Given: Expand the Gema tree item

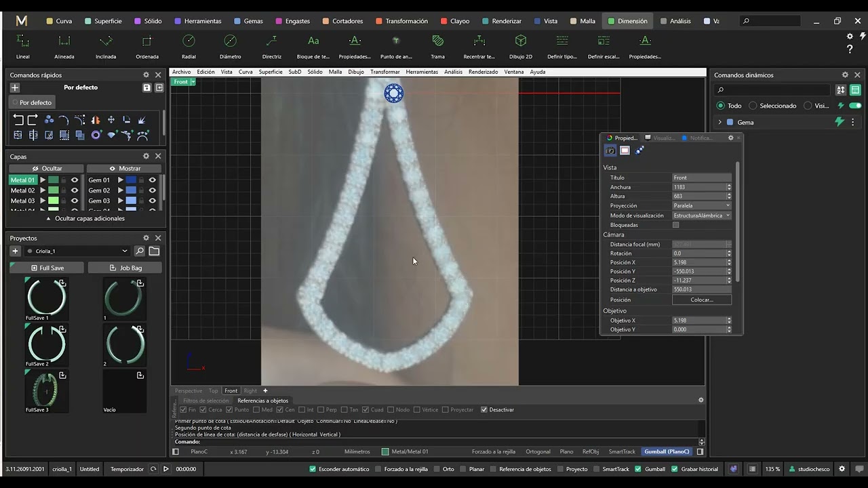Looking at the screenshot, I should (x=719, y=123).
